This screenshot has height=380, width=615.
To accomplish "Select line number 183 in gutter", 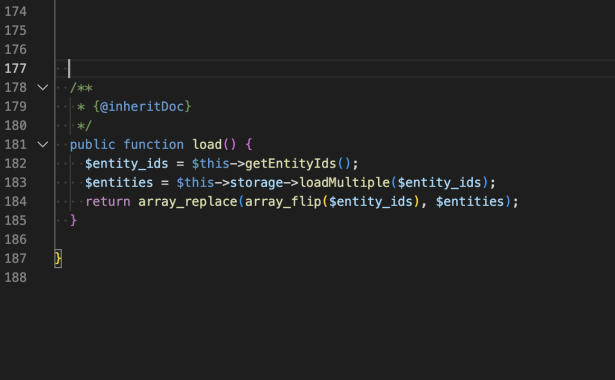I will click(16, 183).
